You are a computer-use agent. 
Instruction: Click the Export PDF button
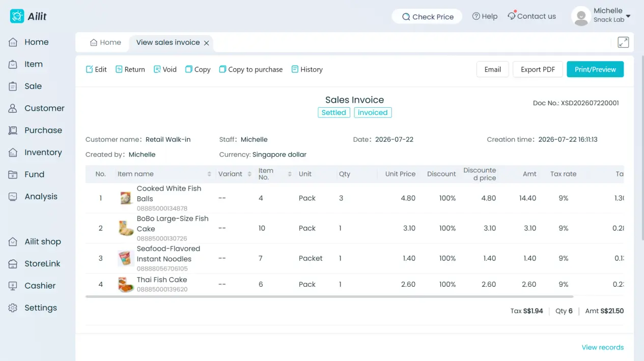(x=538, y=69)
